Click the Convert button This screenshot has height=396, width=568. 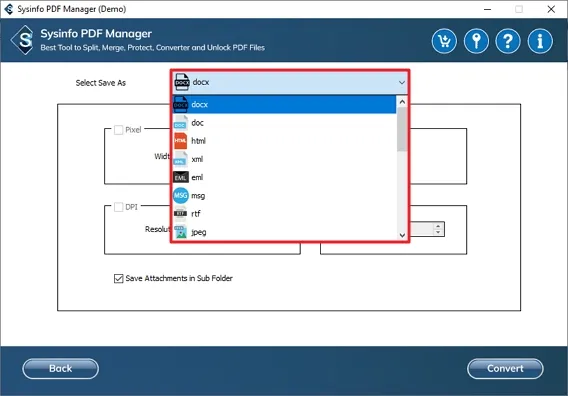tap(505, 369)
